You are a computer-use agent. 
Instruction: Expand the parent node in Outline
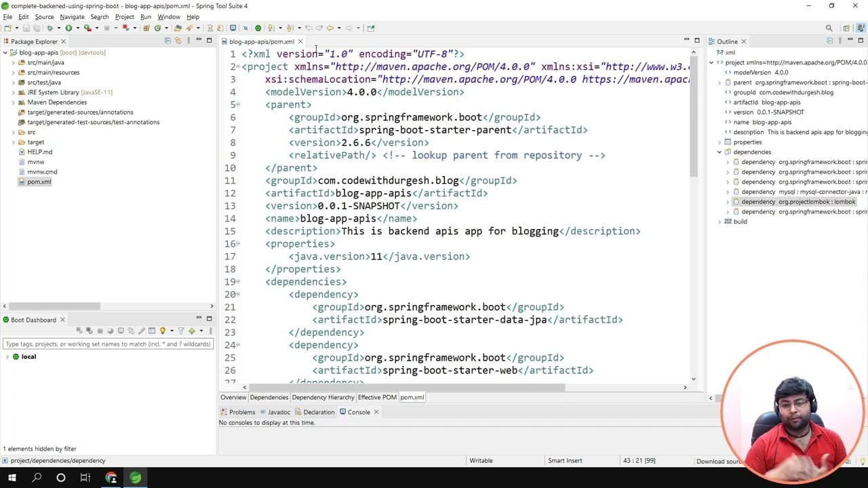point(719,82)
